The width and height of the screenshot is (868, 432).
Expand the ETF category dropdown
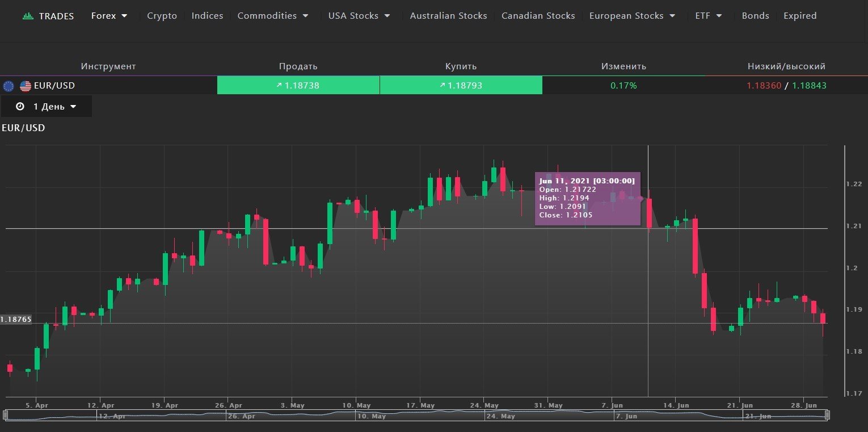tap(709, 16)
